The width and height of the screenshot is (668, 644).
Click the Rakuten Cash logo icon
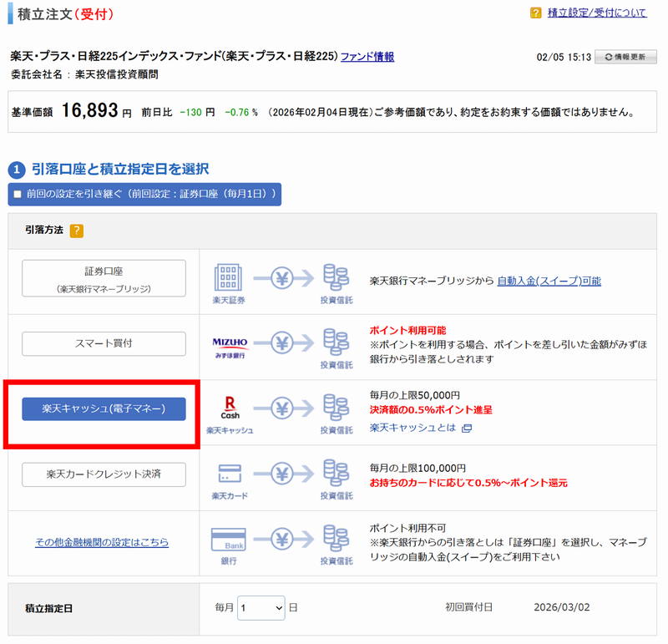click(x=230, y=407)
